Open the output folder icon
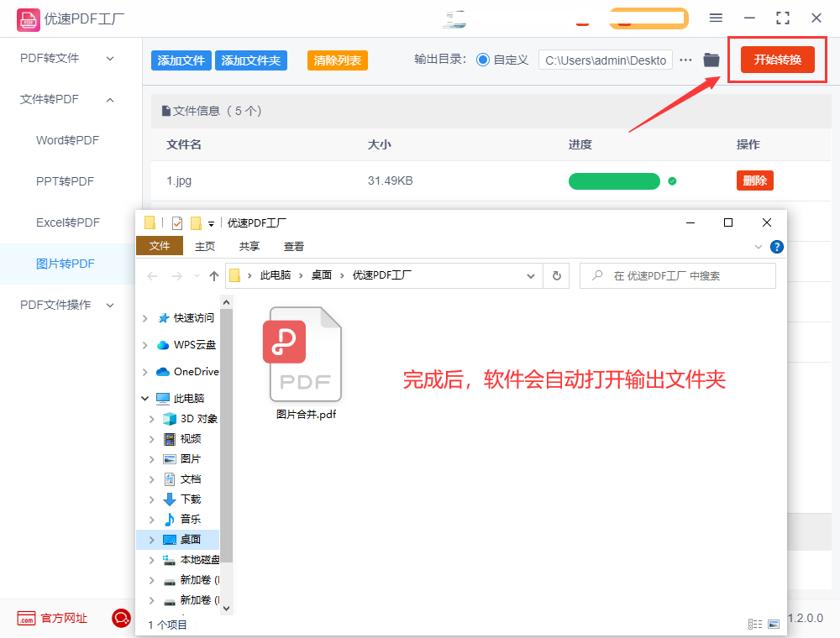This screenshot has height=638, width=840. pos(711,60)
